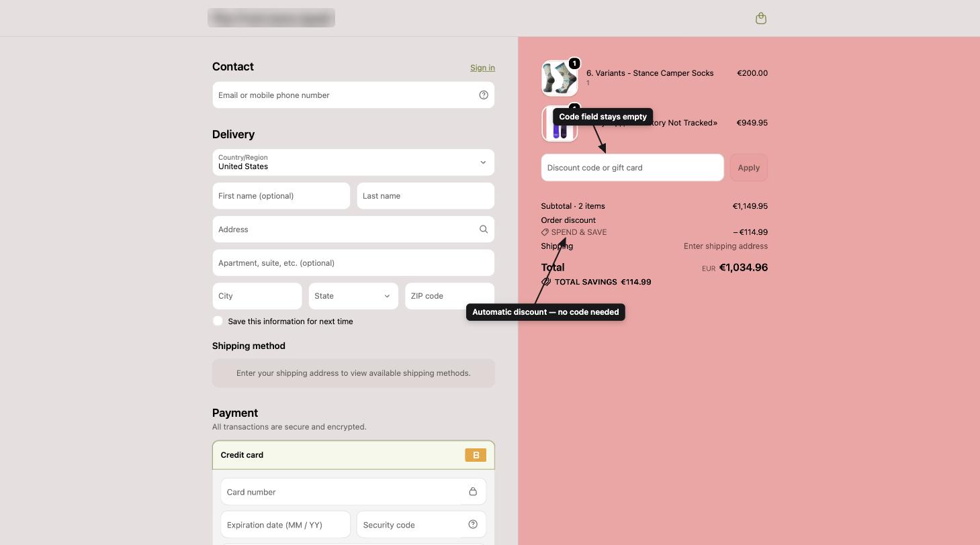Click the Apply discount button
Viewport: 980px width, 545px height.
point(749,168)
